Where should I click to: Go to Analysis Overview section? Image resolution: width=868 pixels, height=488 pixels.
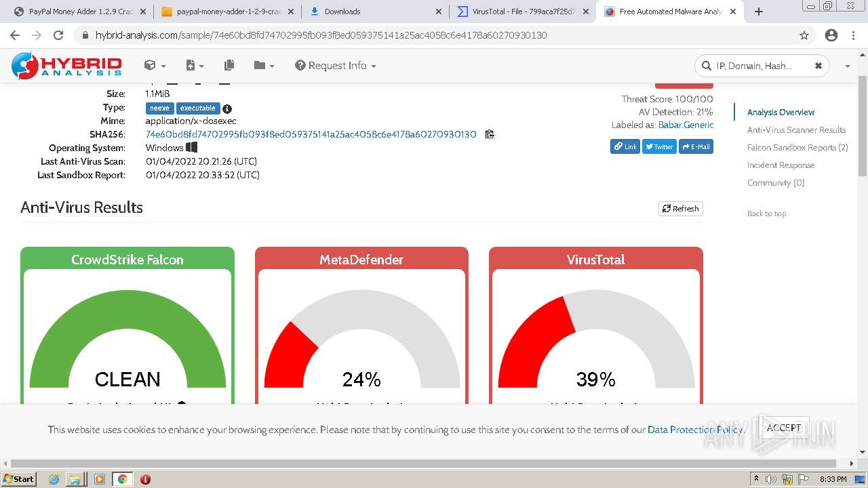pos(781,113)
